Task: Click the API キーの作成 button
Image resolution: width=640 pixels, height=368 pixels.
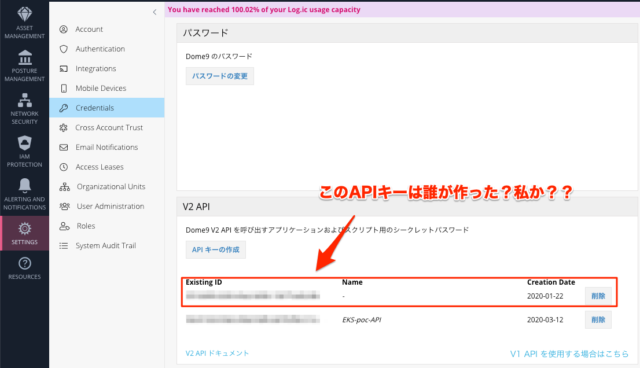Action: [216, 250]
